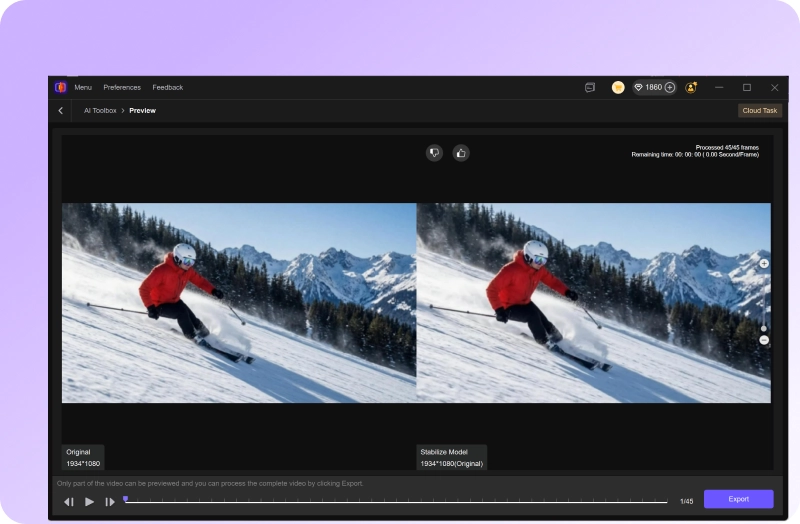Click the Original video preview
The width and height of the screenshot is (800, 524).
[x=239, y=303]
